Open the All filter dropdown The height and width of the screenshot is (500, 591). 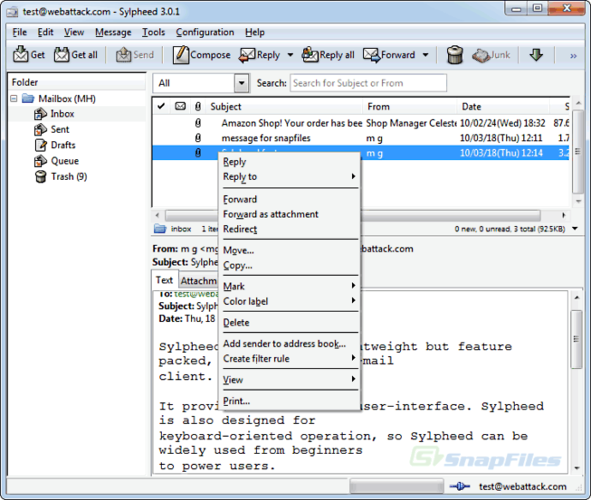pyautogui.click(x=241, y=83)
